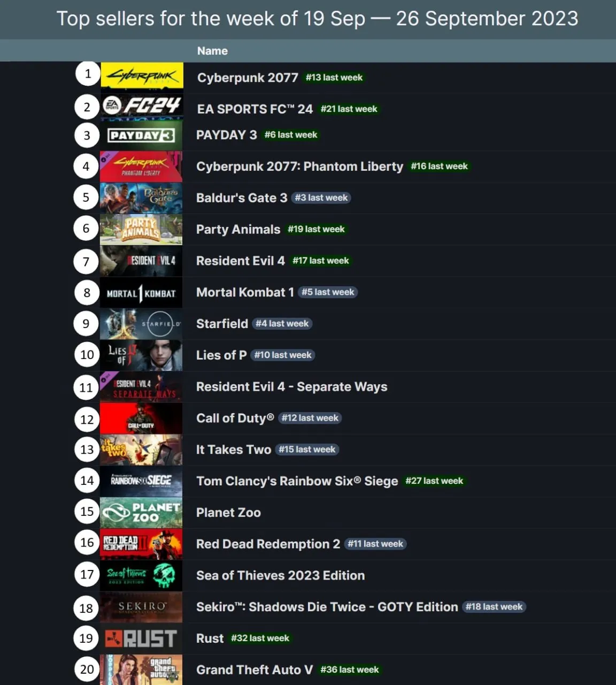Image resolution: width=616 pixels, height=685 pixels.
Task: Open the Baldur's Gate 3 thumbnail
Action: 141,198
